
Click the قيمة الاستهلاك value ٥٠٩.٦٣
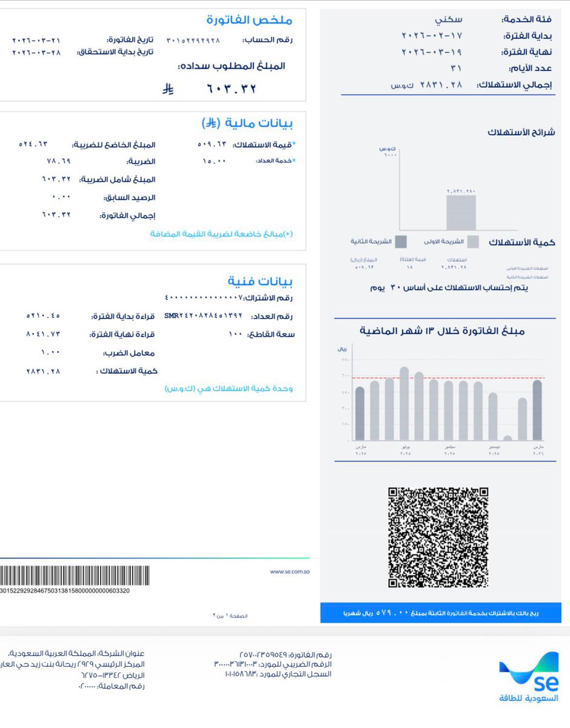(212, 144)
